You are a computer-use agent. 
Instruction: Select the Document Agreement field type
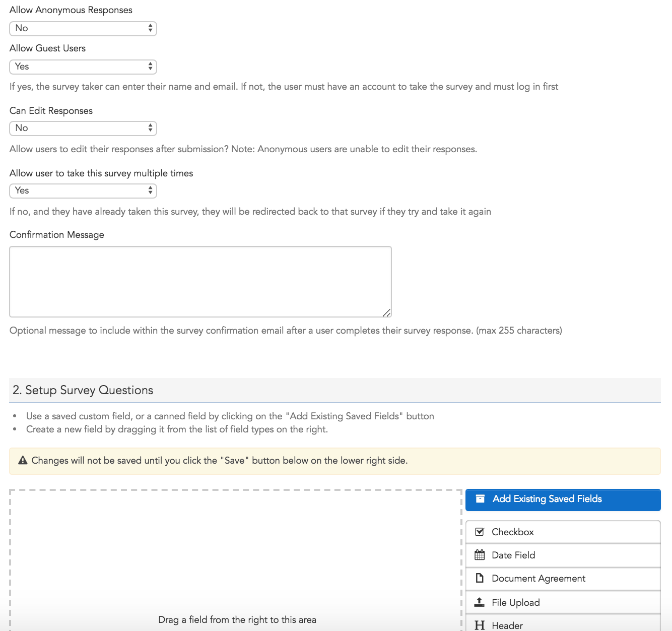[x=563, y=579]
